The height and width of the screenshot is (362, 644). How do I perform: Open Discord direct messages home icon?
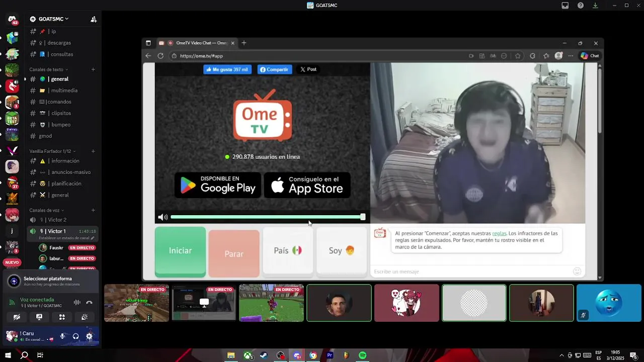(x=12, y=20)
